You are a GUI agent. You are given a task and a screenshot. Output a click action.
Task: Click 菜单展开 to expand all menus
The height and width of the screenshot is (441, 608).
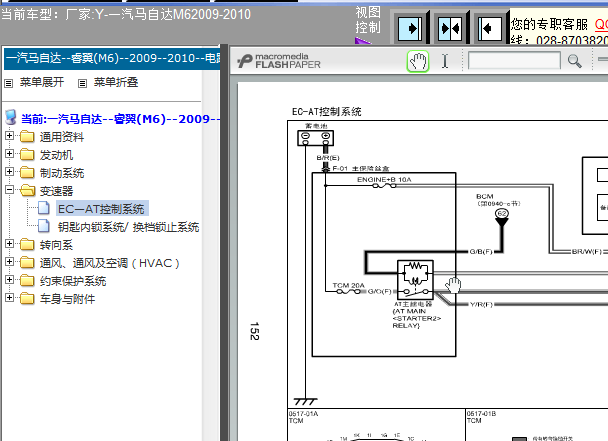[42, 82]
